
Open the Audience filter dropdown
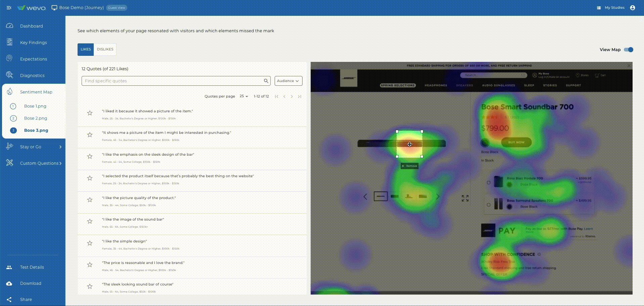pos(288,81)
